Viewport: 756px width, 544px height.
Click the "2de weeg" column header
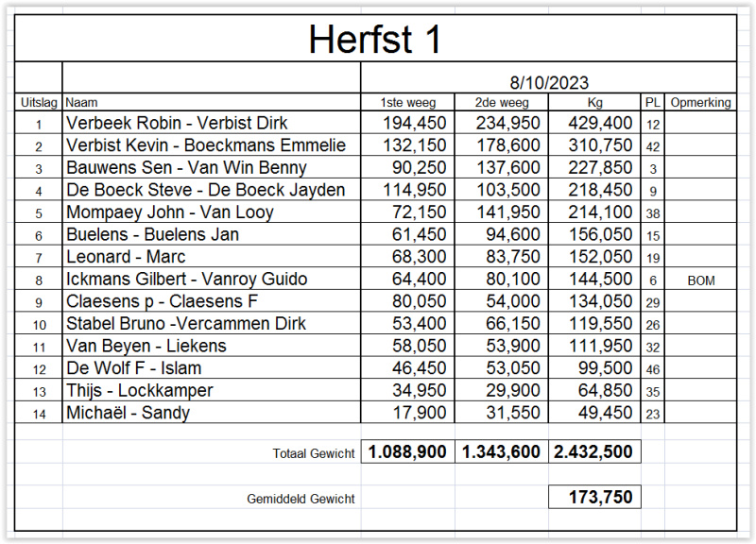(501, 102)
